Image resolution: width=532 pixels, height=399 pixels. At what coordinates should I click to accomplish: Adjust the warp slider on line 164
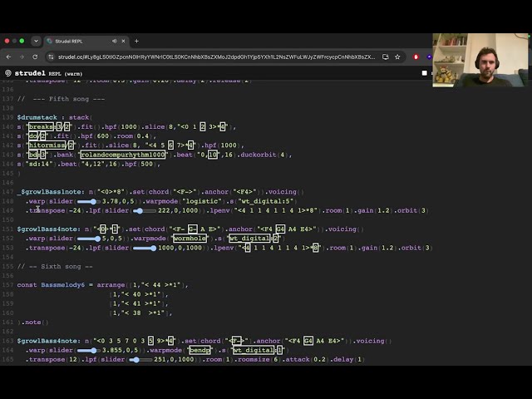(x=89, y=351)
